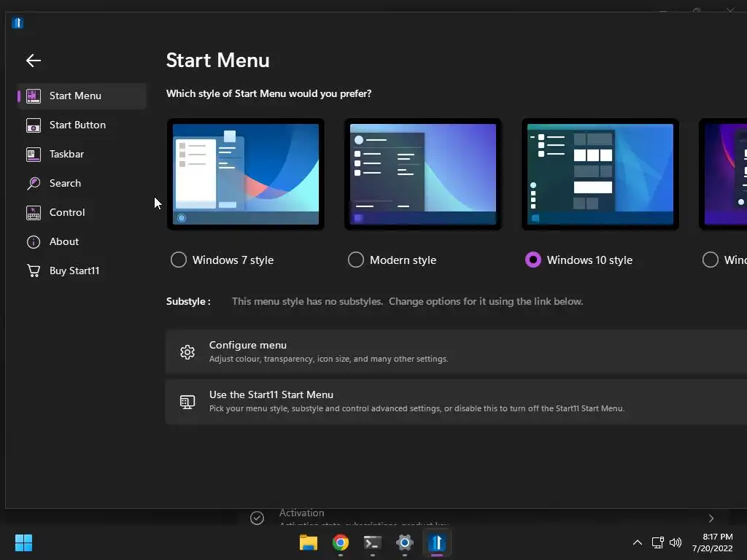
Task: Expand the Activation row chevron in Settings
Action: (711, 518)
